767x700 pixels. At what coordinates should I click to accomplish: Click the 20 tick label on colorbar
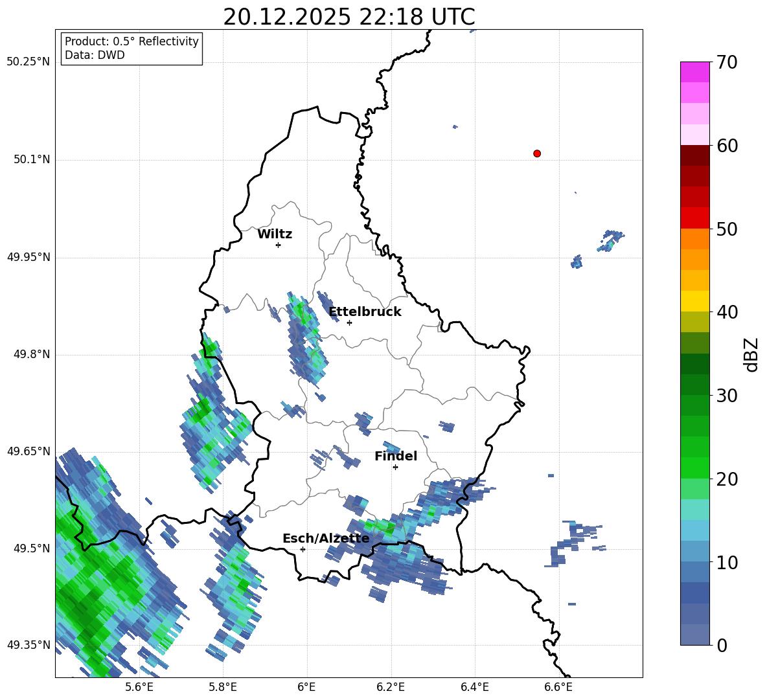click(x=727, y=479)
